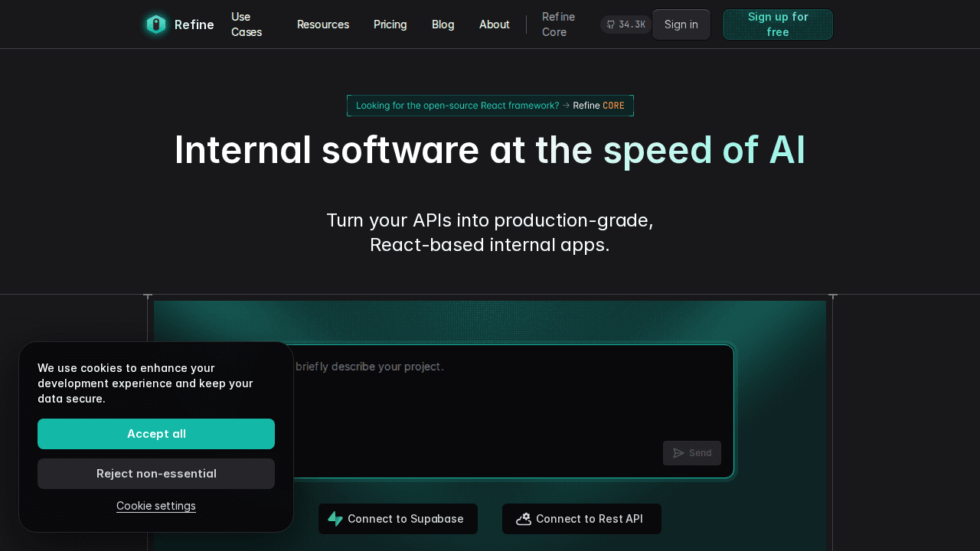
Task: Select the About menu item
Action: point(494,24)
